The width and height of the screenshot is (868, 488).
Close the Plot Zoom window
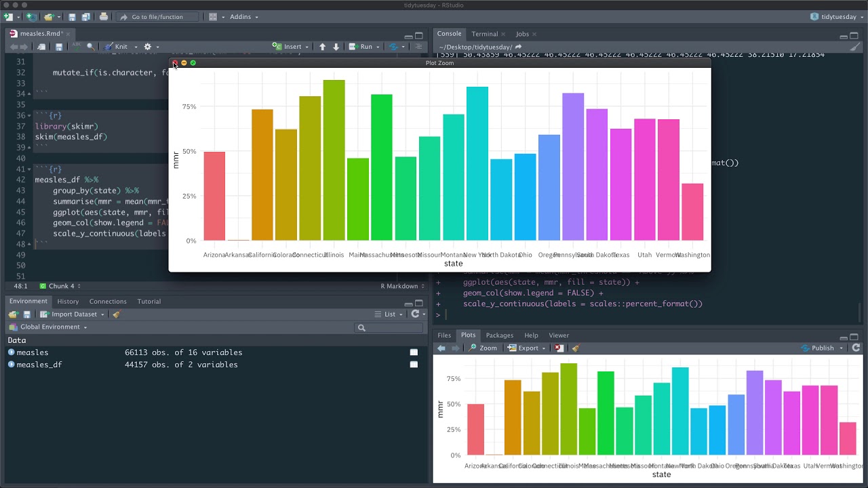click(174, 63)
